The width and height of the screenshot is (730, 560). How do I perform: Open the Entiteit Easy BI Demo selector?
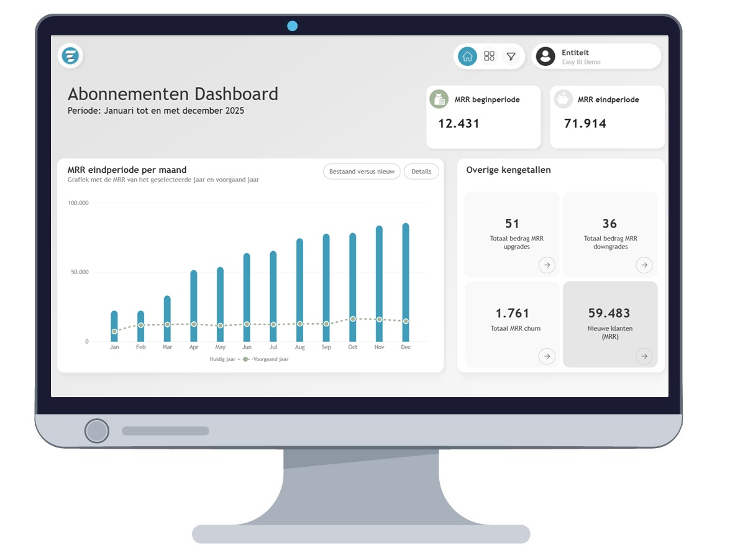pos(596,56)
